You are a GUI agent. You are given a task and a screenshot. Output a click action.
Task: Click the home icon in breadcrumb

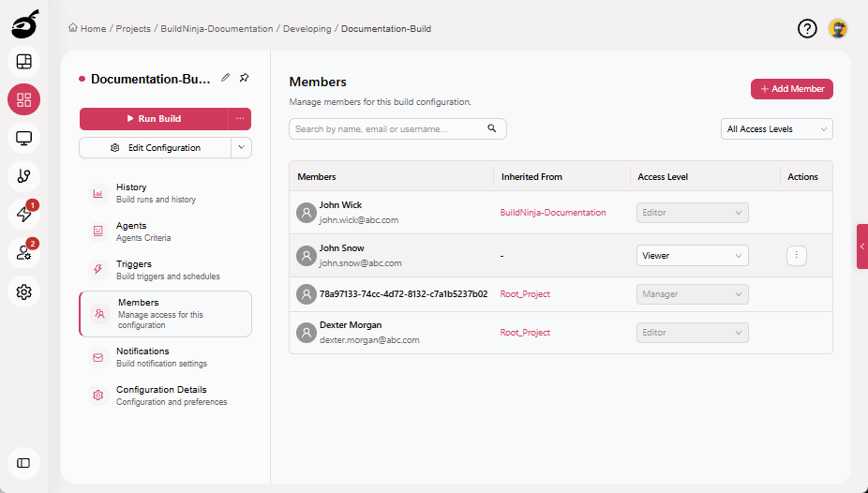(72, 28)
